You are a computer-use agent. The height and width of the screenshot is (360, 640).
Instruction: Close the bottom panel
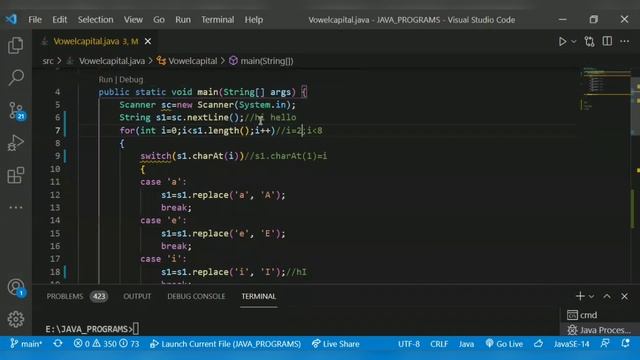(624, 296)
